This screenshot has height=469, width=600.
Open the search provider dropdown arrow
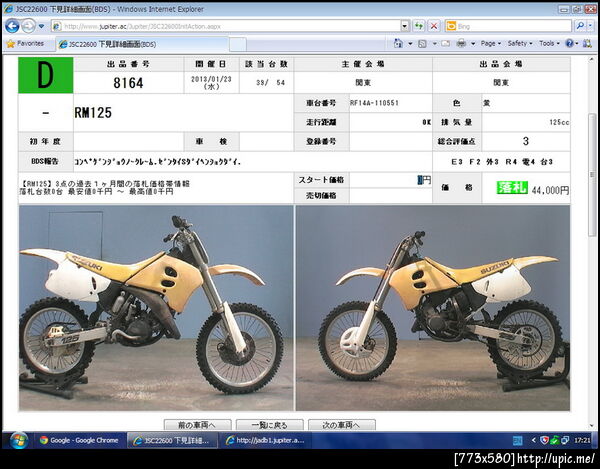coord(591,26)
